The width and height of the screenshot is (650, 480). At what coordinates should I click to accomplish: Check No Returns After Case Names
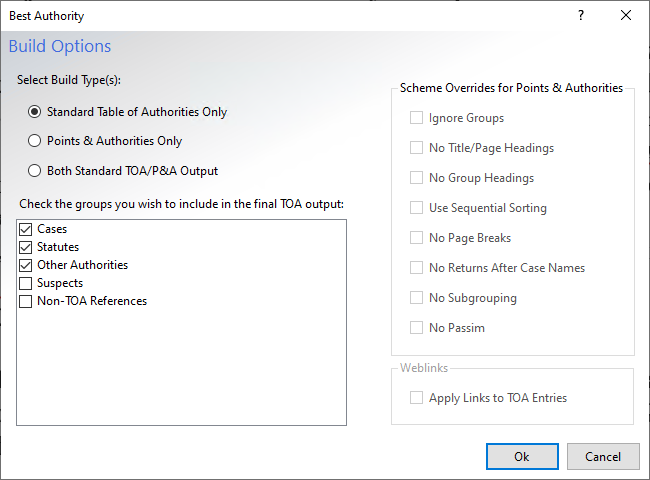click(x=416, y=268)
